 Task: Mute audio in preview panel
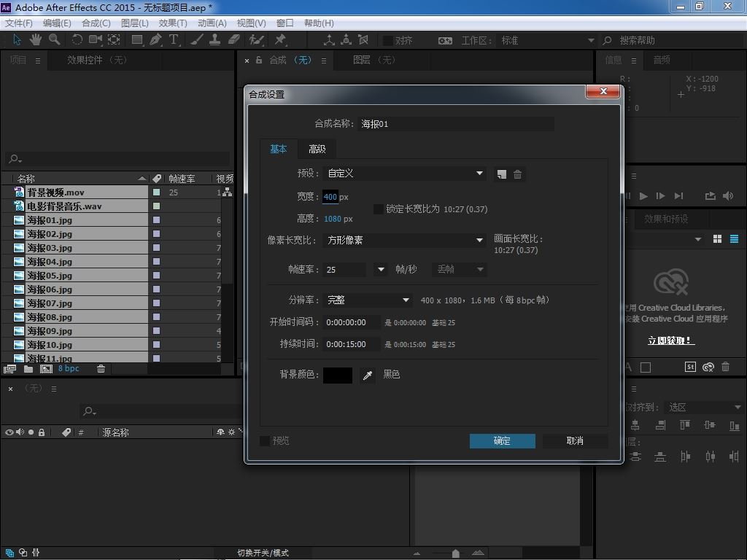pos(728,195)
